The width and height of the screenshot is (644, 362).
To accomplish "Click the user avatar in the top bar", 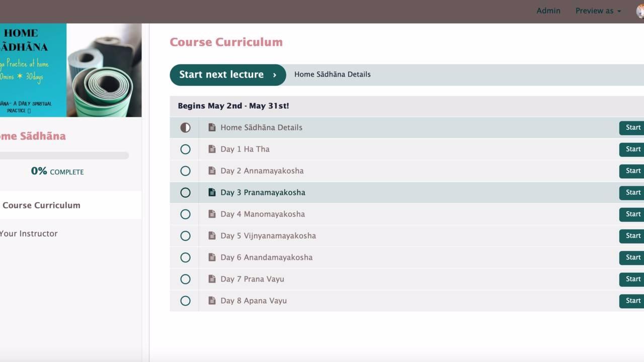I will 640,11.
